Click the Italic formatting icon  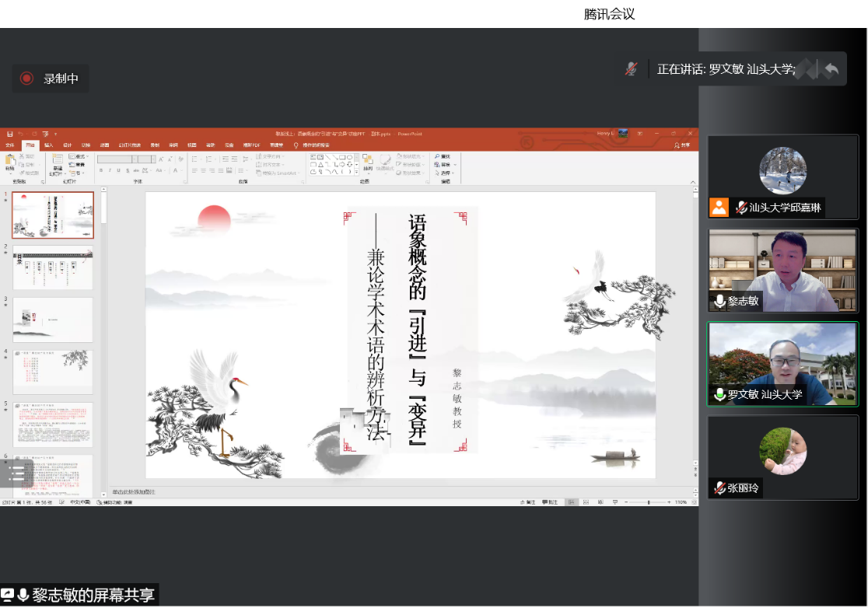pos(110,170)
